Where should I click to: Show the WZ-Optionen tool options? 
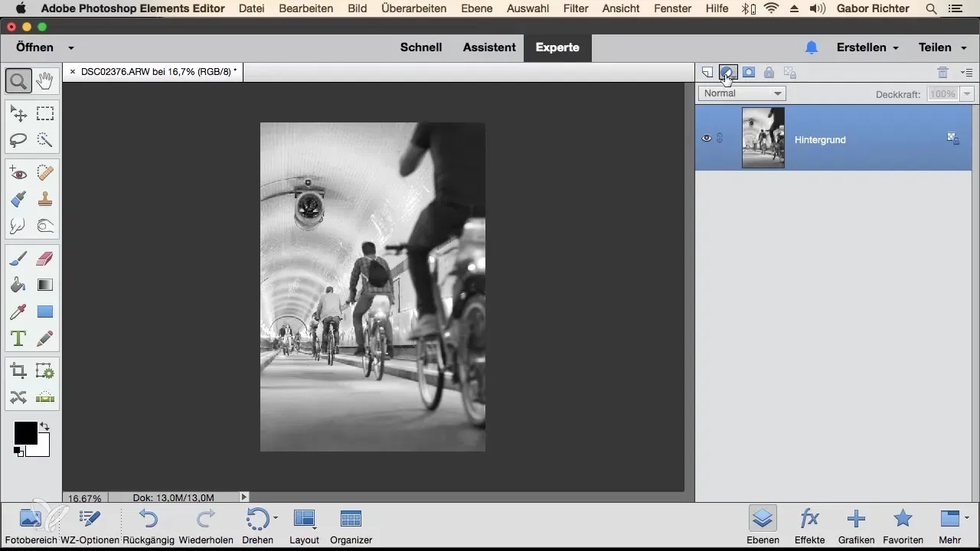[x=90, y=527]
